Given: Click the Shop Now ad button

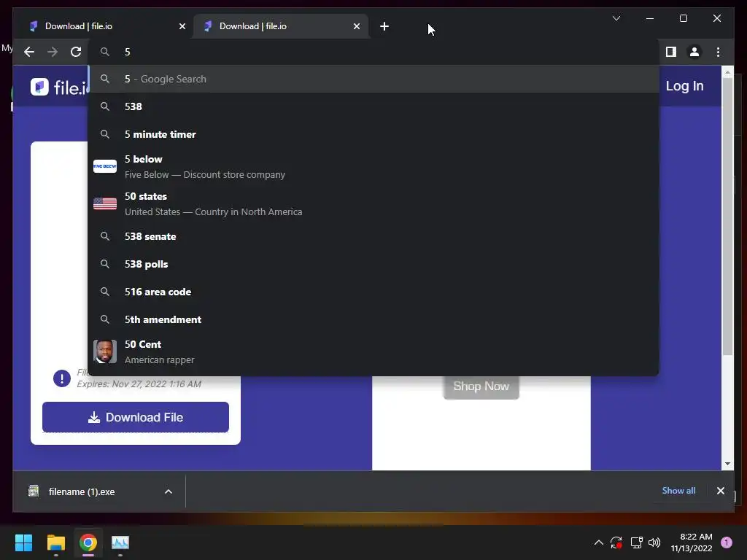Looking at the screenshot, I should pos(481,386).
